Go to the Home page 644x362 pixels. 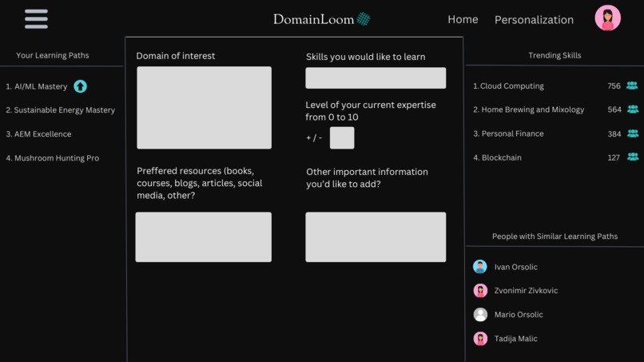tap(463, 19)
